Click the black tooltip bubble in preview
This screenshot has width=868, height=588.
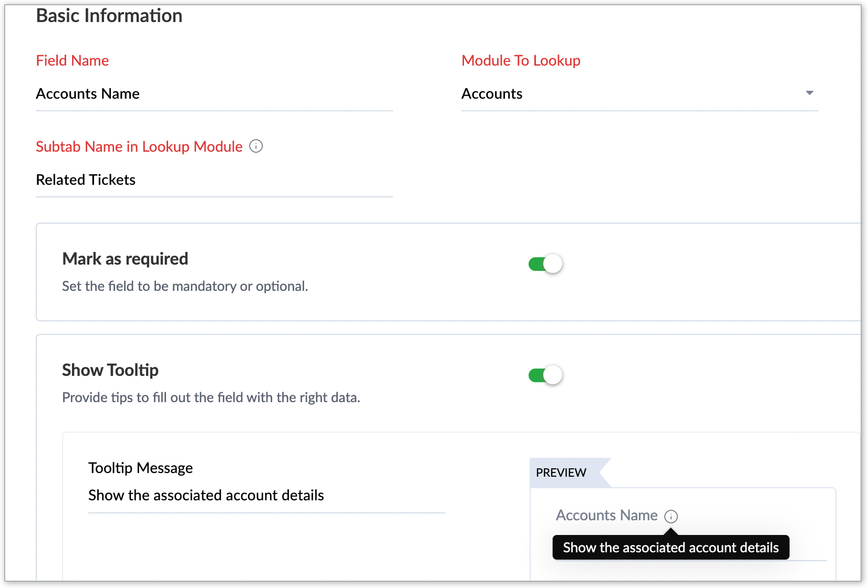click(670, 548)
